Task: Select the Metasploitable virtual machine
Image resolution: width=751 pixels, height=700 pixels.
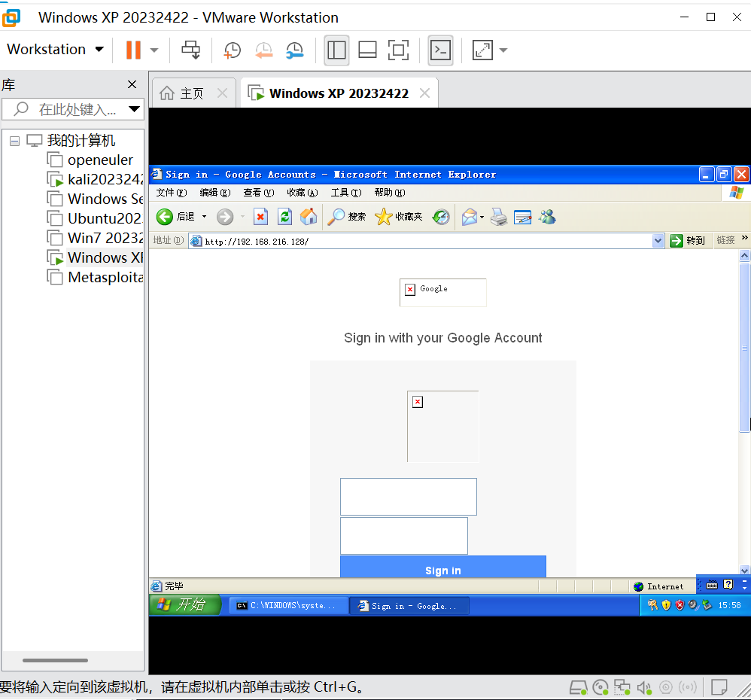Action: click(95, 278)
